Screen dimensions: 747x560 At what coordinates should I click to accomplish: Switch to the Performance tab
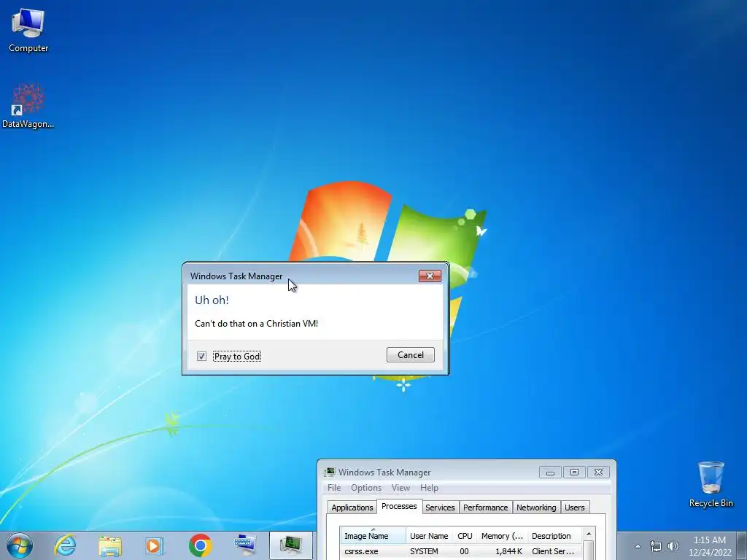click(485, 507)
